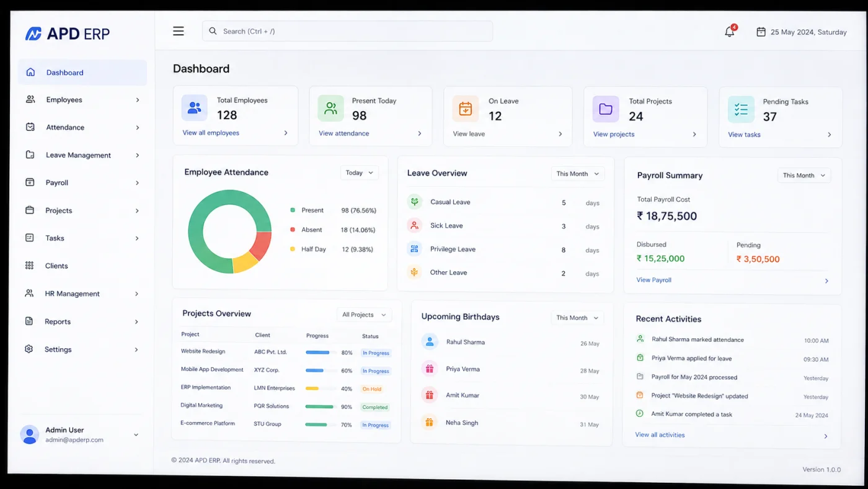Image resolution: width=868 pixels, height=489 pixels.
Task: Click the calendar icon beside the date
Action: coord(761,32)
